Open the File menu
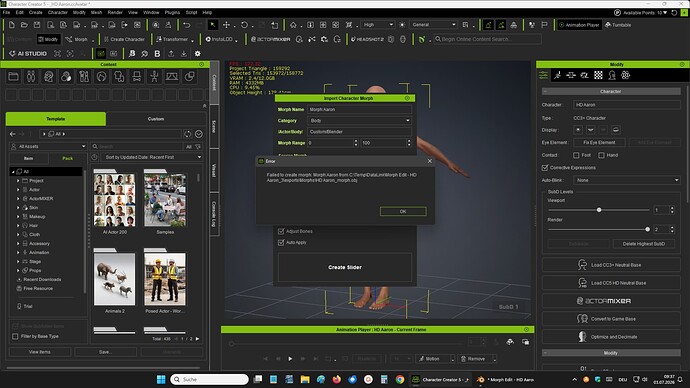 pos(6,13)
